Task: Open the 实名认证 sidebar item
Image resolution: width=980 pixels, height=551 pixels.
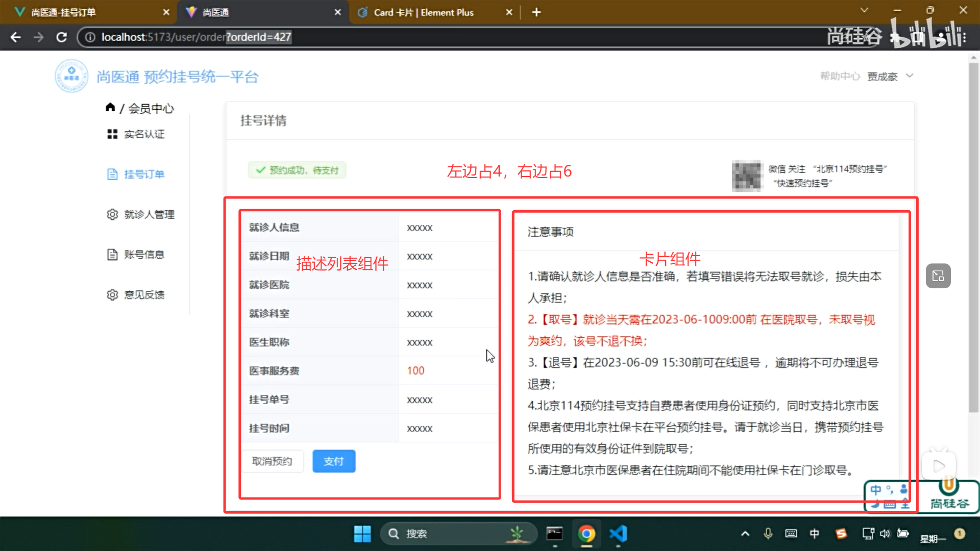Action: click(144, 134)
